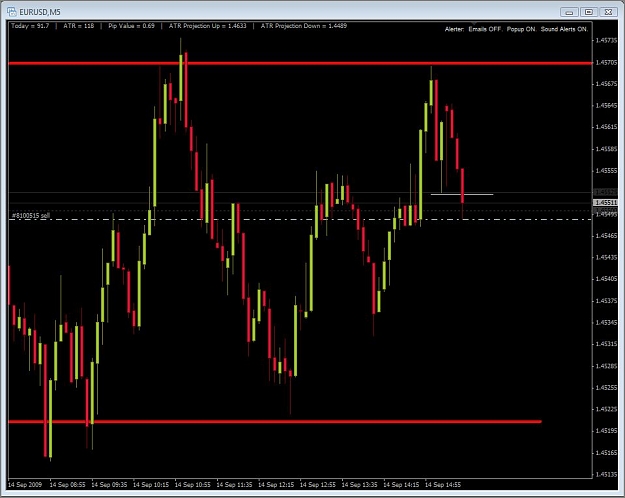The height and width of the screenshot is (498, 625).
Task: Click price axis label 1.45585
Action: pyautogui.click(x=606, y=149)
